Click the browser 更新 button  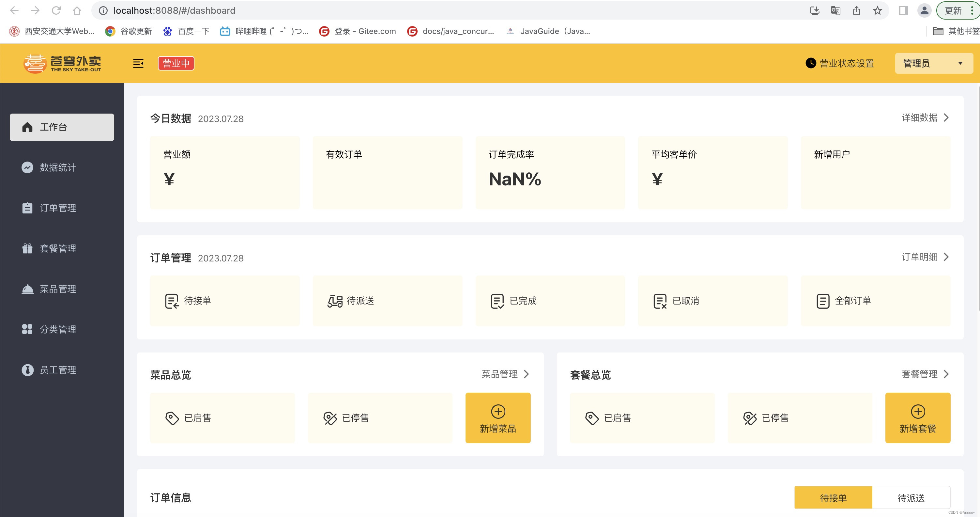953,10
